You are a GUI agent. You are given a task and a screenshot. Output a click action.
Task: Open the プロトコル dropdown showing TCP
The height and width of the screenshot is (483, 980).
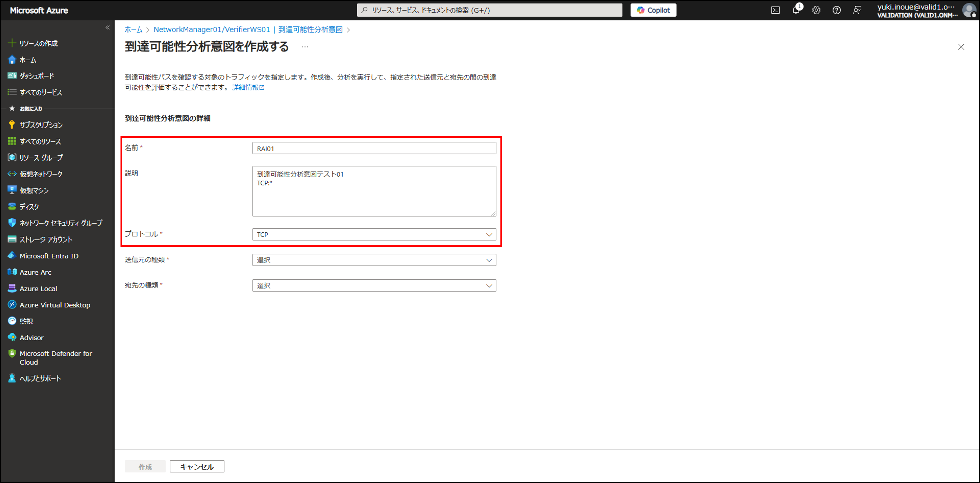(x=374, y=234)
